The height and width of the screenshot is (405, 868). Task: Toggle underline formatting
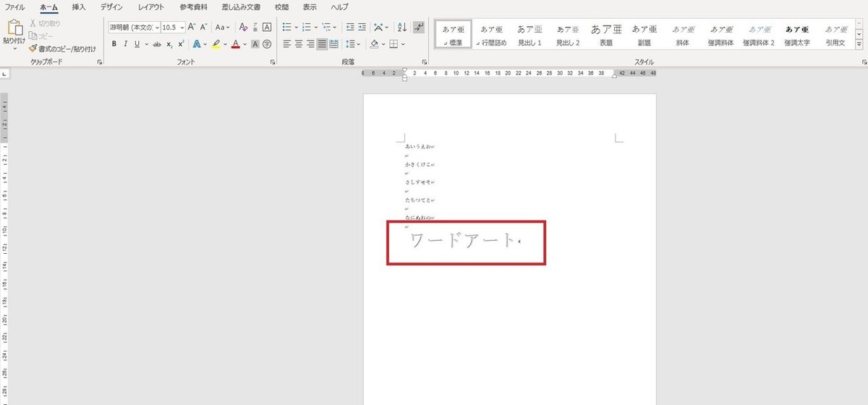tap(137, 44)
